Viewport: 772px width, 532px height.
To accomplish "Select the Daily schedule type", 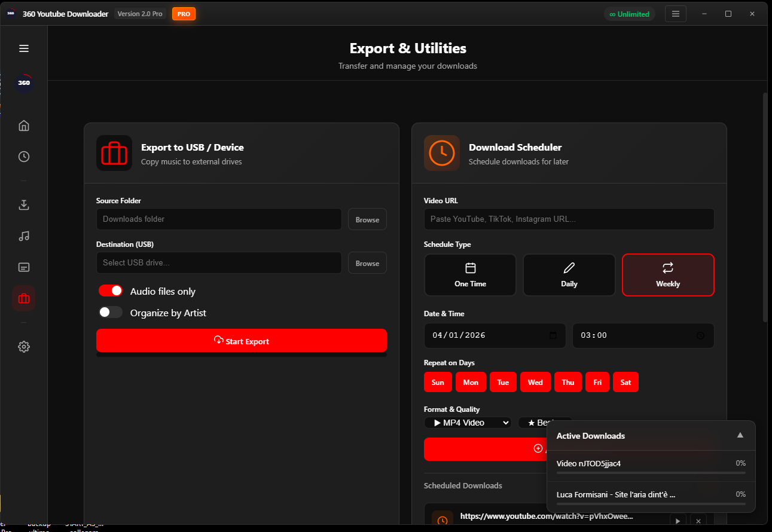I will 569,275.
